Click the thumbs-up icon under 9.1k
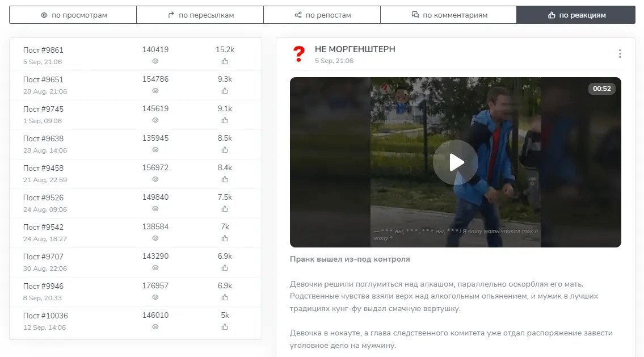The height and width of the screenshot is (357, 644). point(225,120)
